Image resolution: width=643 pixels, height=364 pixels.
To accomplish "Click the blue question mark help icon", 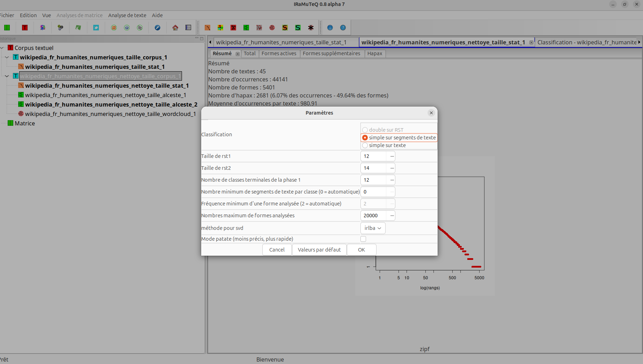I will click(x=343, y=28).
